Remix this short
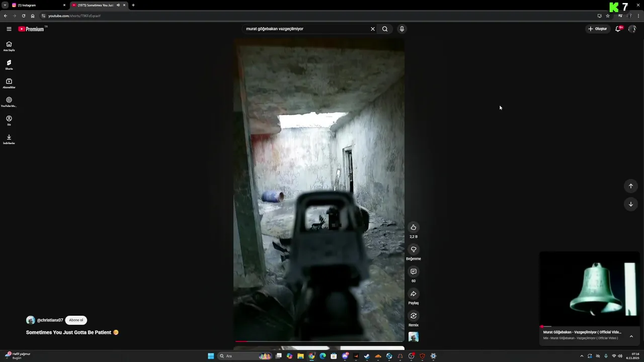Screen dimensions: 644x362 pyautogui.click(x=414, y=316)
